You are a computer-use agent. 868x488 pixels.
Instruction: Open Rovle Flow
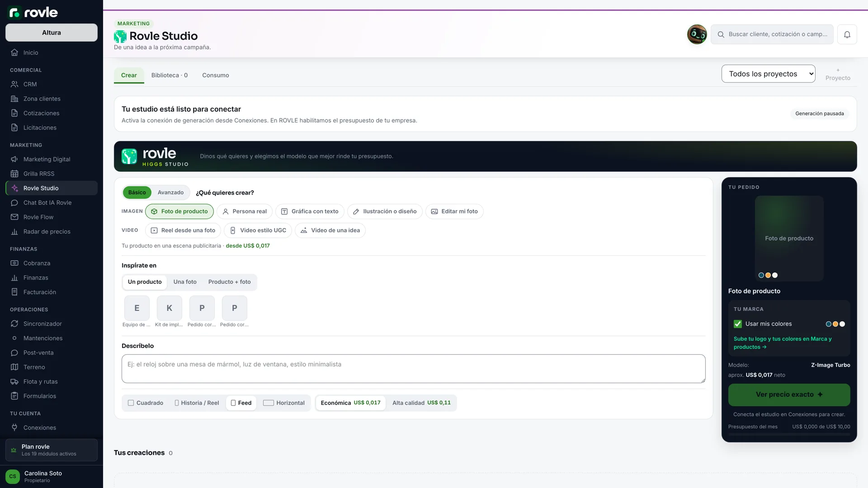point(52,217)
